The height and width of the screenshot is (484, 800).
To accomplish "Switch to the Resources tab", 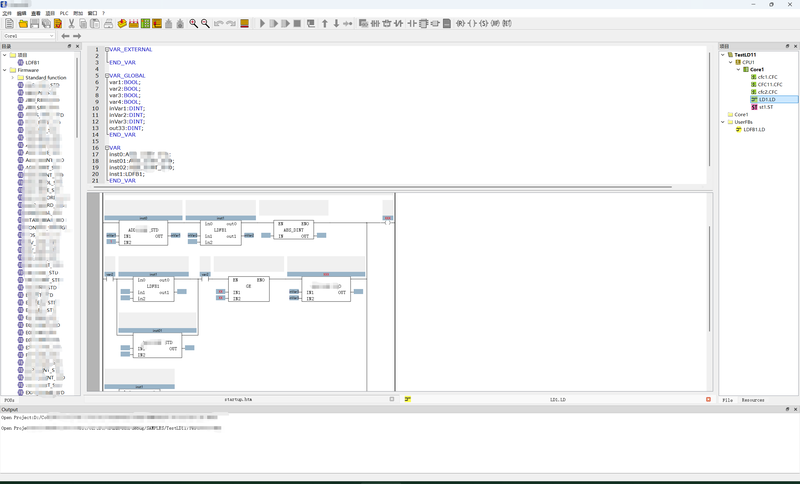I will (x=753, y=400).
